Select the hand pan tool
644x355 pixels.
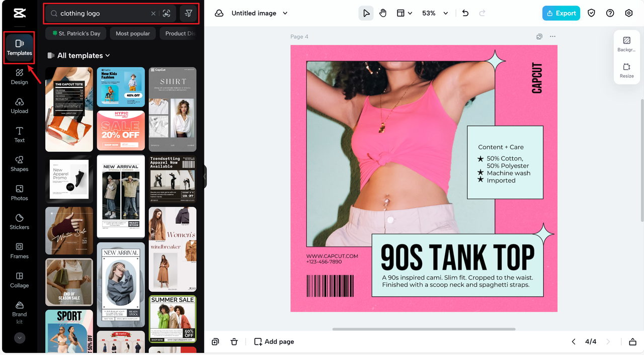(383, 14)
